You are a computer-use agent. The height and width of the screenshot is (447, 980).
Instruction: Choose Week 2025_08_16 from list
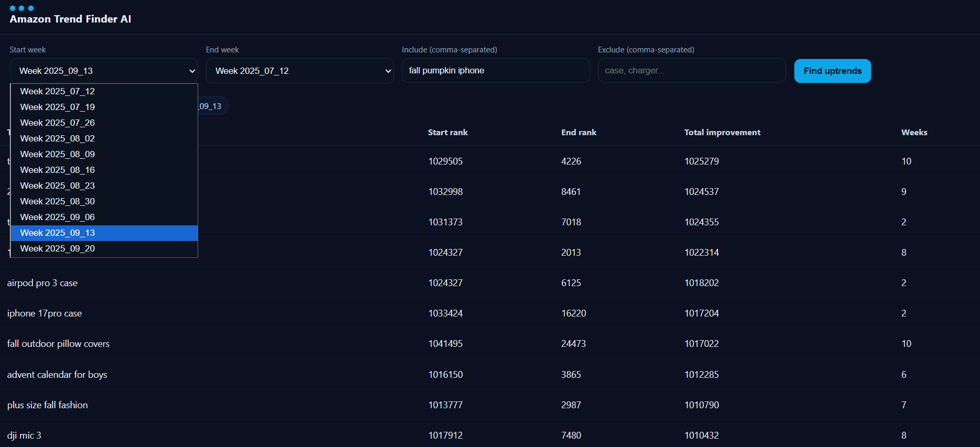58,170
